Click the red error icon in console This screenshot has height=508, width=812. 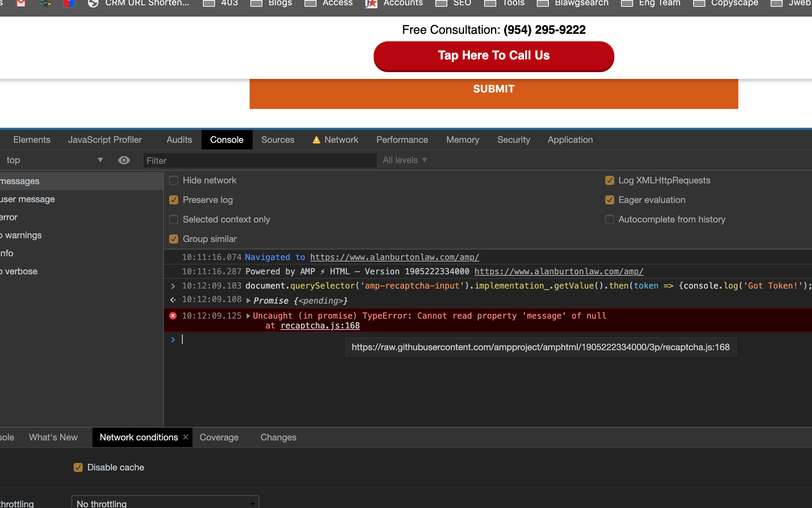(x=173, y=316)
